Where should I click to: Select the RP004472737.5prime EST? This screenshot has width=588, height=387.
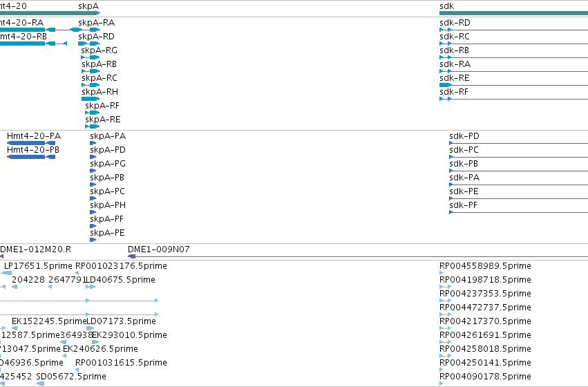445,314
